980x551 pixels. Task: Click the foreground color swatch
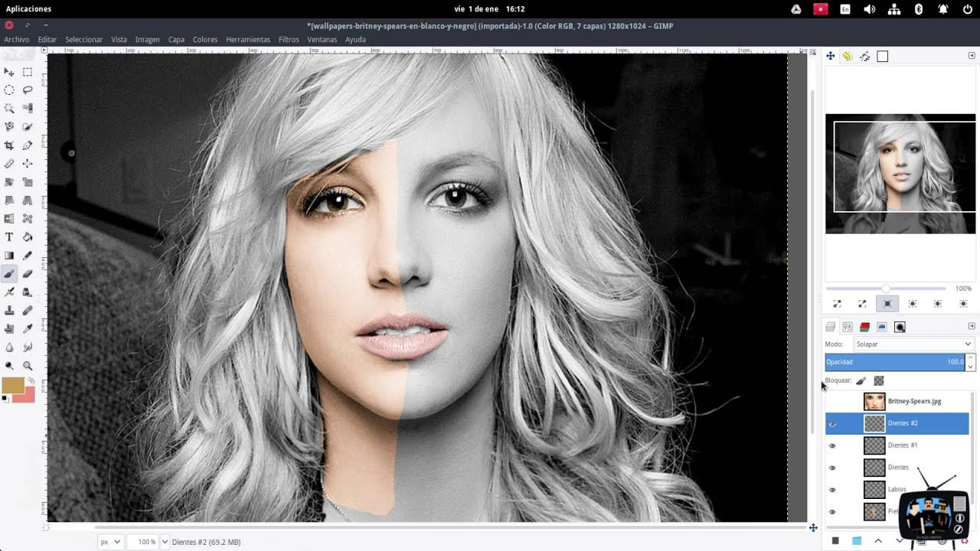click(12, 385)
